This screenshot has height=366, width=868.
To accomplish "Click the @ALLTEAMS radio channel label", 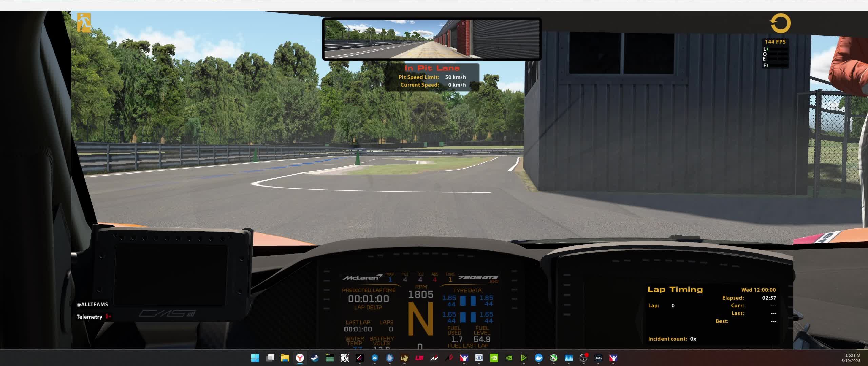I will click(x=92, y=304).
